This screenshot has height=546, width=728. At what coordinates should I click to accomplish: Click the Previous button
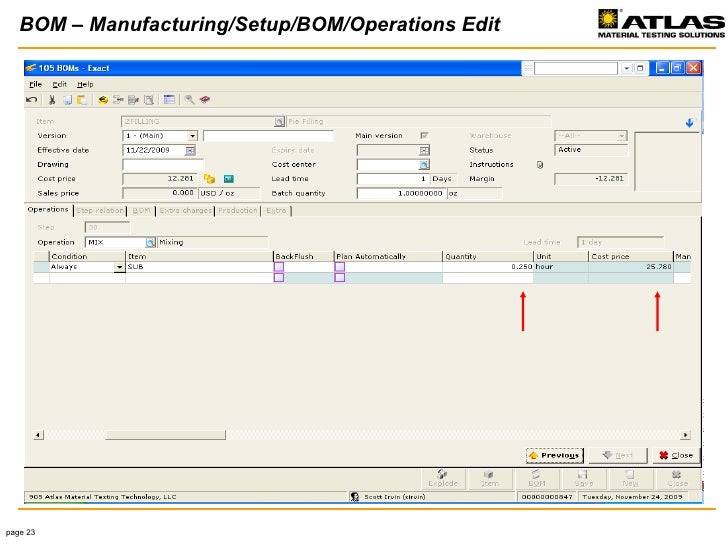(554, 455)
